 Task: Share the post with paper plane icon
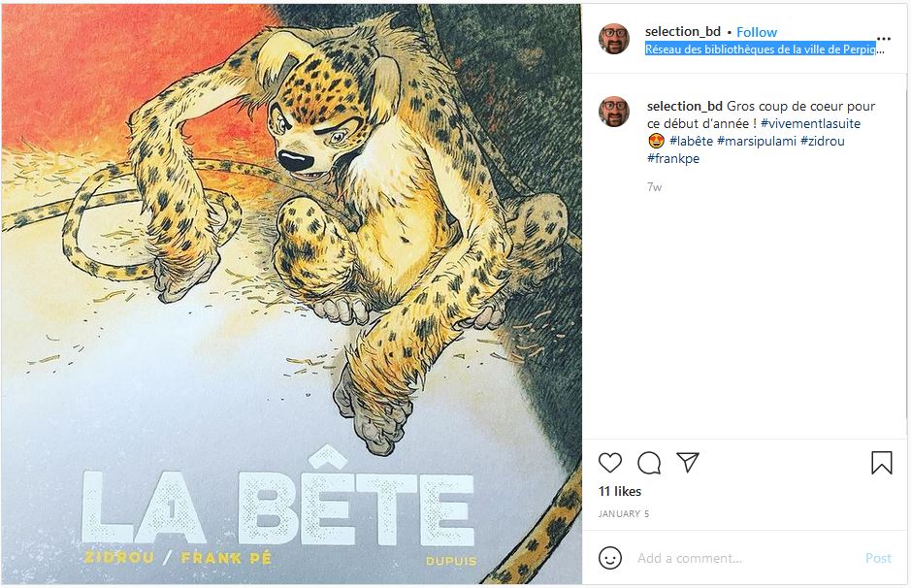tap(688, 463)
